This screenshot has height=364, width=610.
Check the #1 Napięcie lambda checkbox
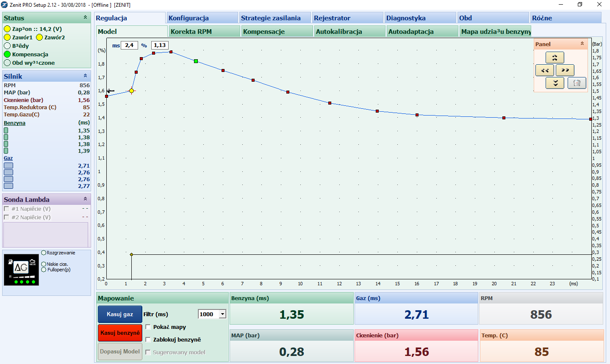pyautogui.click(x=6, y=209)
